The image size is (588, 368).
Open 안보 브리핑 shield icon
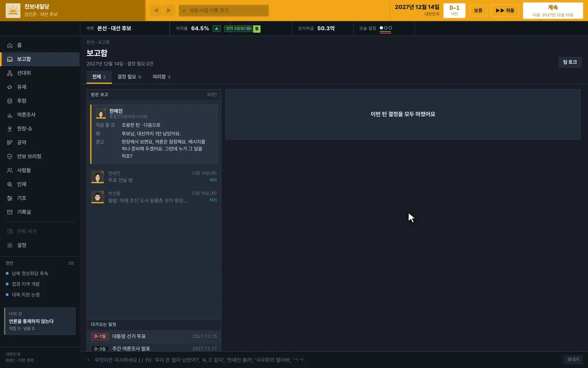pyautogui.click(x=10, y=157)
